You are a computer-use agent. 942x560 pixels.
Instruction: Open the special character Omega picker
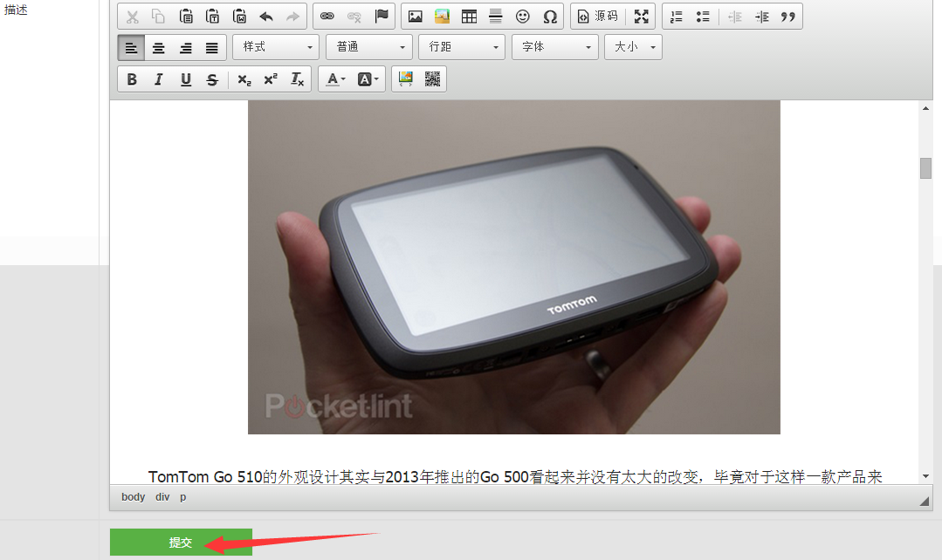[x=550, y=17]
